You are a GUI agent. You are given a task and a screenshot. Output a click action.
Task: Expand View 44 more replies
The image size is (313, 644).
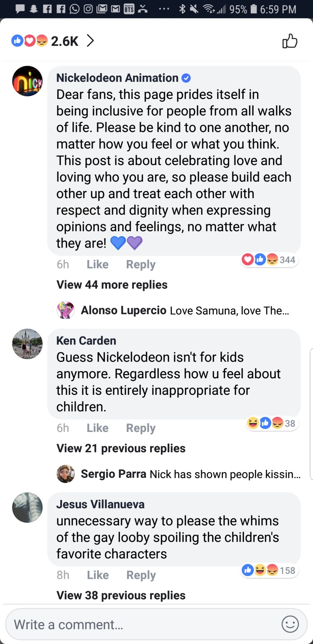112,285
